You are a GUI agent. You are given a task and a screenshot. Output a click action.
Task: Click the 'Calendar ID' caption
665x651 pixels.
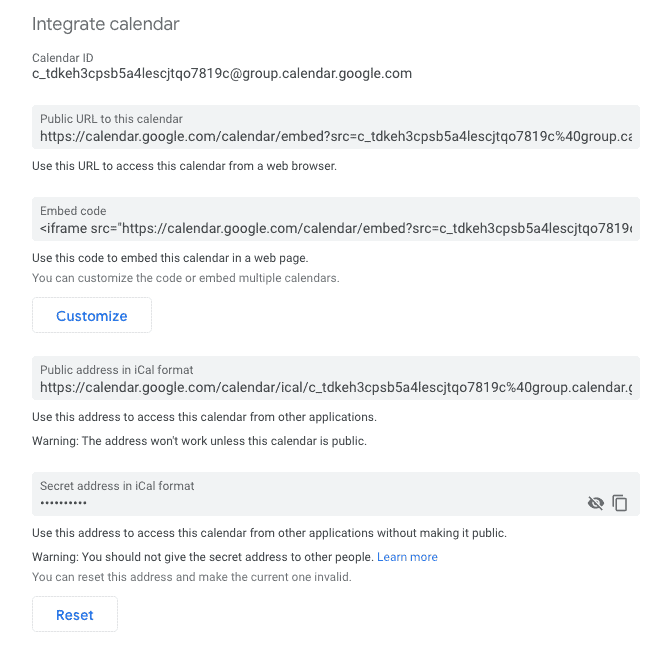(x=63, y=58)
